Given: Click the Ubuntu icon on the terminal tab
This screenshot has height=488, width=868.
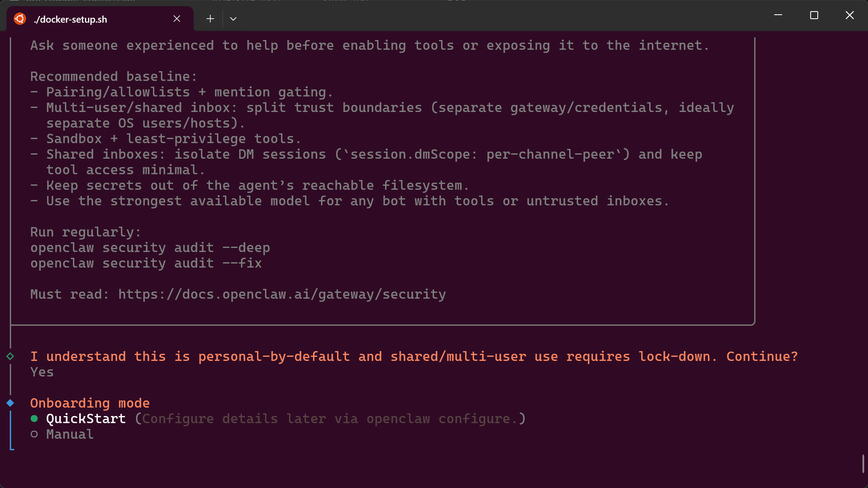Looking at the screenshot, I should tap(20, 19).
